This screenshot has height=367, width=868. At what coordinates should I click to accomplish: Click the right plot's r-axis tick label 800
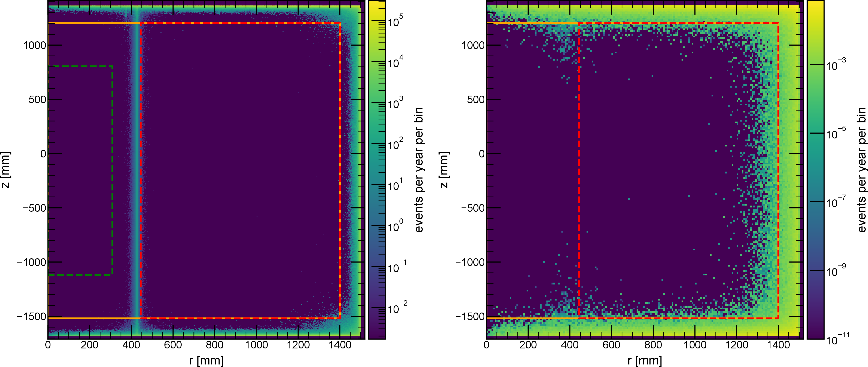pos(653,345)
